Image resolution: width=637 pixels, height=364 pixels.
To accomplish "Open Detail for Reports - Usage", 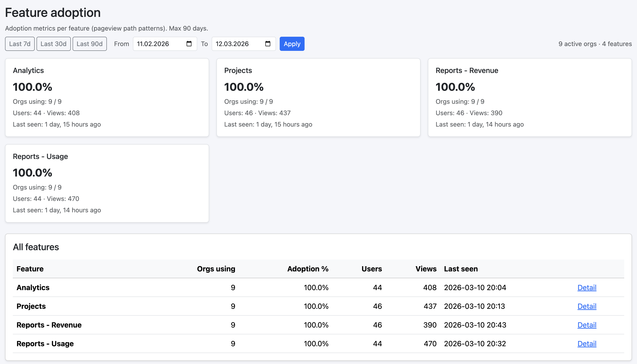I will coord(587,343).
